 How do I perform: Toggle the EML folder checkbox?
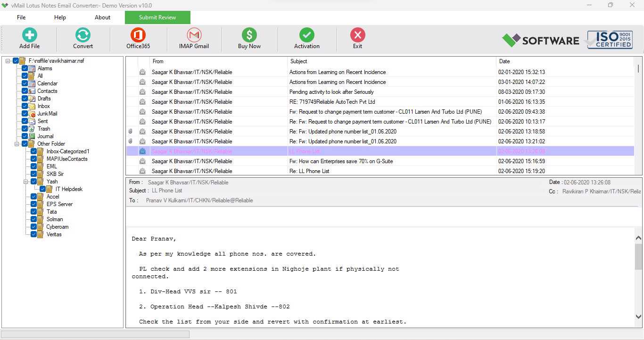(34, 166)
